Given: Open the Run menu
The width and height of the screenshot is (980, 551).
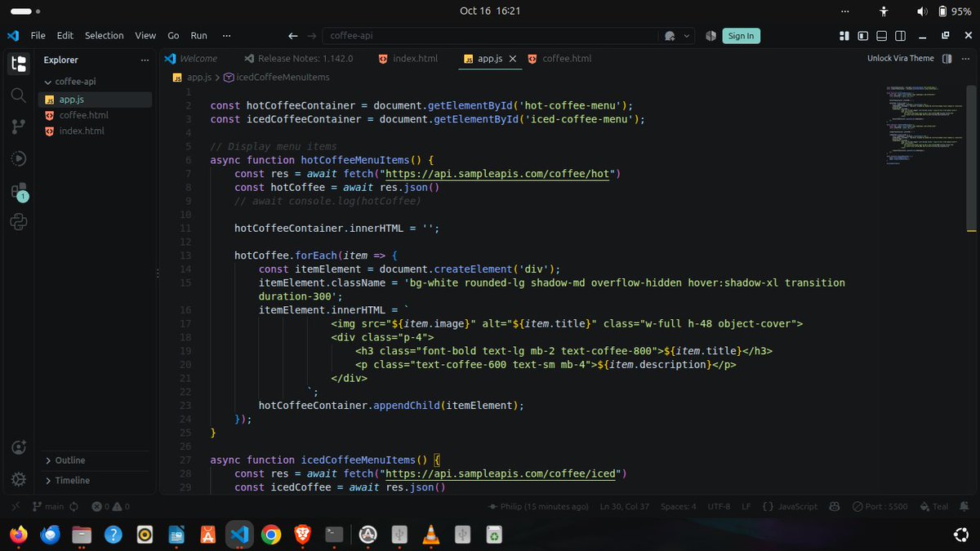Looking at the screenshot, I should pyautogui.click(x=198, y=36).
